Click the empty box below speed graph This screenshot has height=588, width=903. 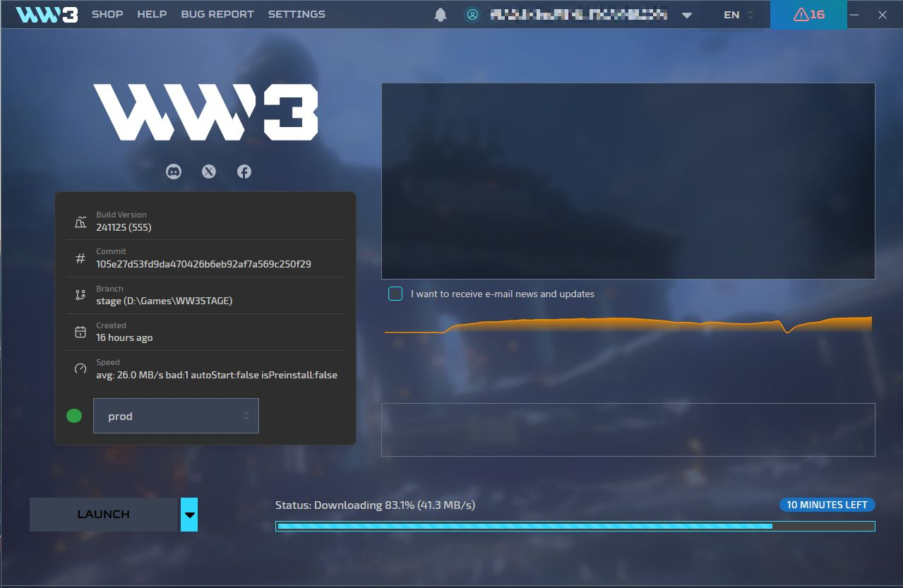point(628,430)
